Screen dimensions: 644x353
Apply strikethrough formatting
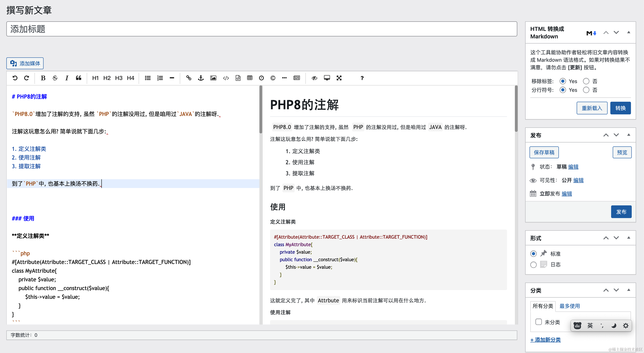coord(55,78)
